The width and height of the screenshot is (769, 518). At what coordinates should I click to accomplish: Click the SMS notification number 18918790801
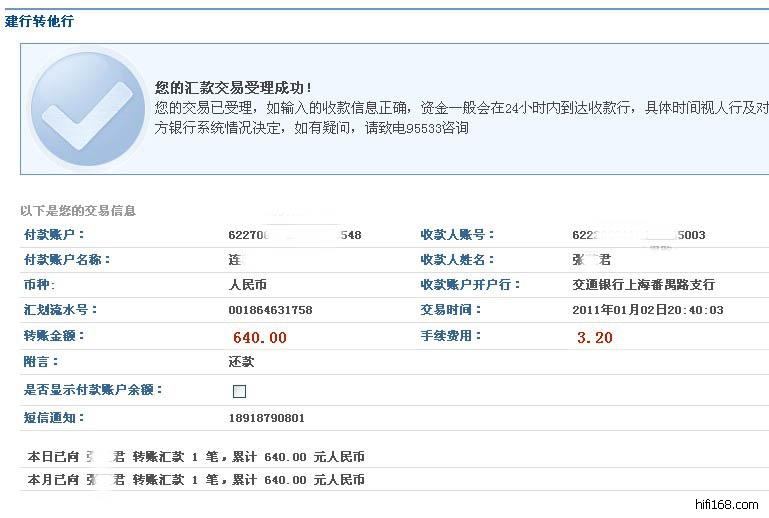(x=267, y=418)
